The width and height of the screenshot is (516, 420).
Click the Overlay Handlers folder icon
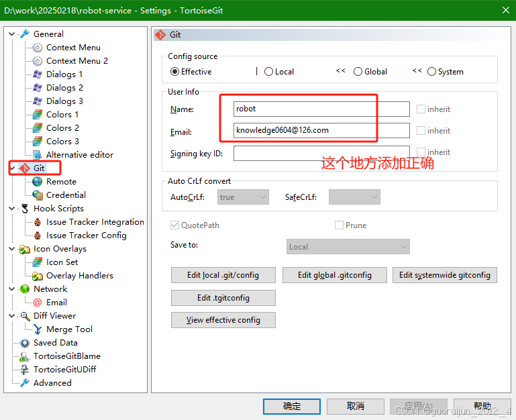(38, 276)
